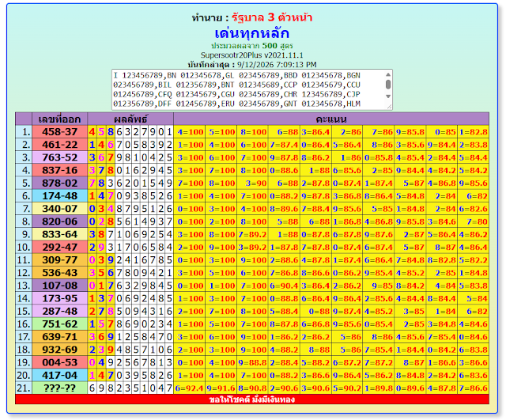Select the drawn number 820-06
506x420 pixels.
tap(60, 221)
